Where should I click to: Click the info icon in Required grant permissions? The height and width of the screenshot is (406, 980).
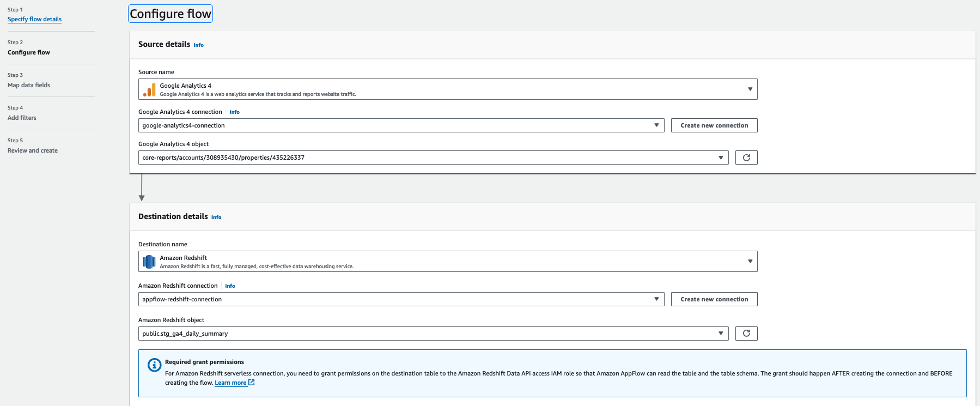[x=154, y=365]
